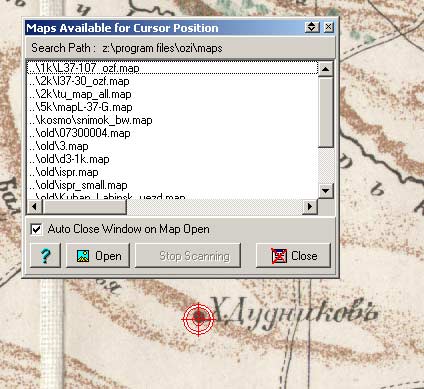This screenshot has height=389, width=424.
Task: Close the maps dialog with Close button
Action: tap(293, 256)
